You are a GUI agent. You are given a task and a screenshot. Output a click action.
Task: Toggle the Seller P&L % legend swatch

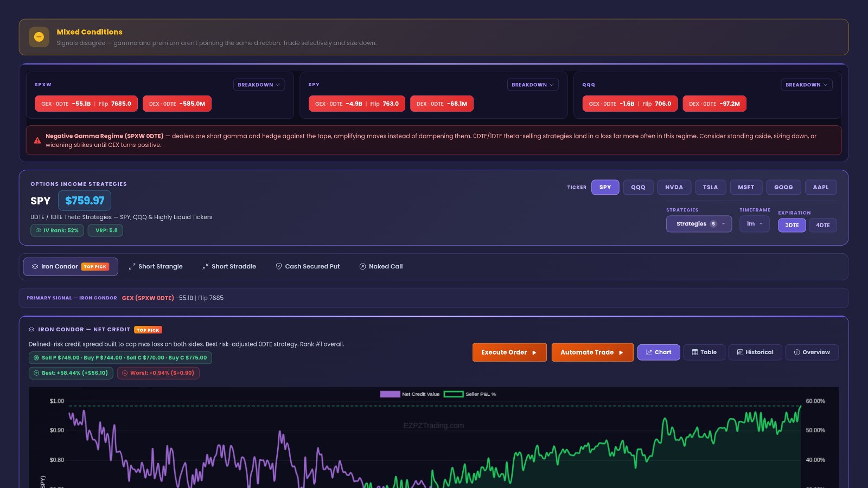(x=454, y=394)
